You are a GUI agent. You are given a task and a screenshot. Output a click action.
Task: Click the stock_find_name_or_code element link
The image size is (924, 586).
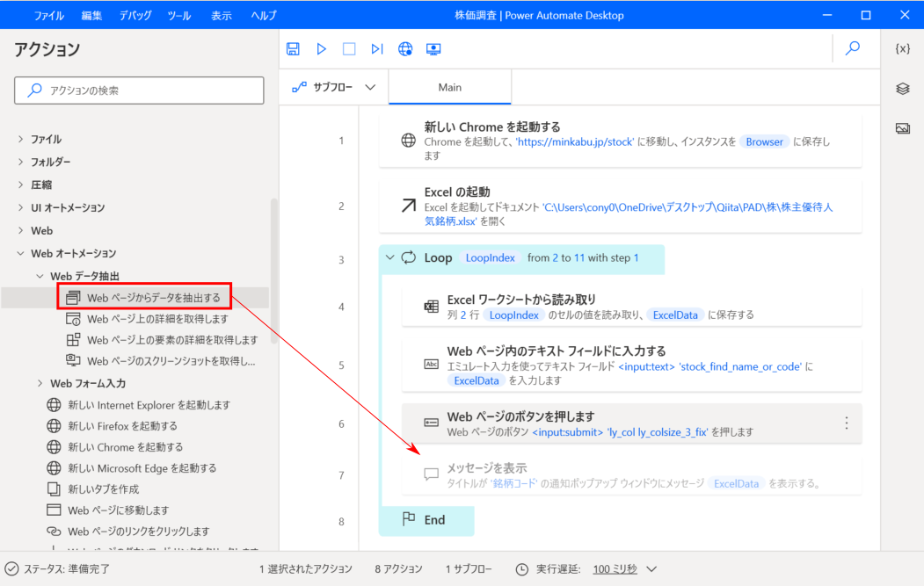[740, 367]
